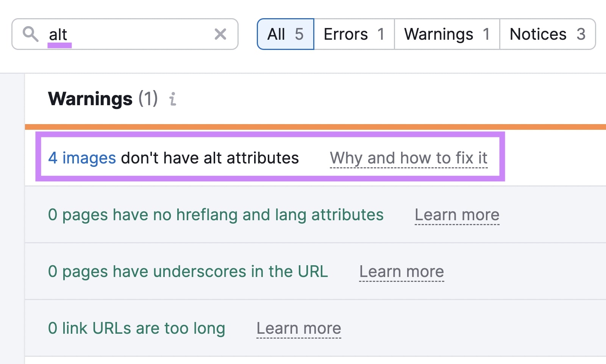The height and width of the screenshot is (364, 606).
Task: Switch to the Errors tab
Action: pos(353,34)
